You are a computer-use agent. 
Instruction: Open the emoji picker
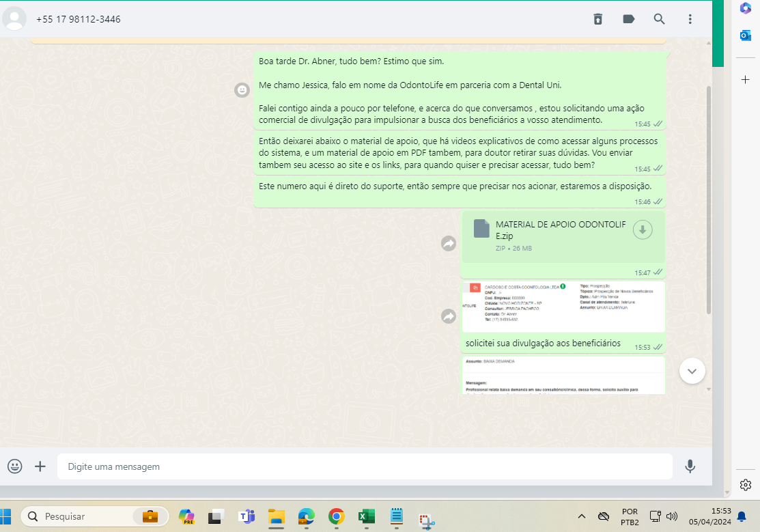(x=15, y=466)
